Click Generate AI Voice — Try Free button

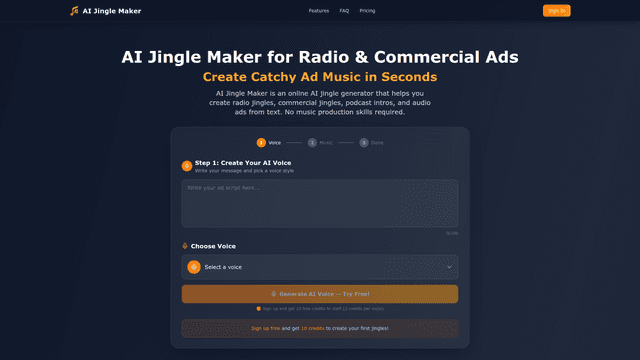coord(320,294)
